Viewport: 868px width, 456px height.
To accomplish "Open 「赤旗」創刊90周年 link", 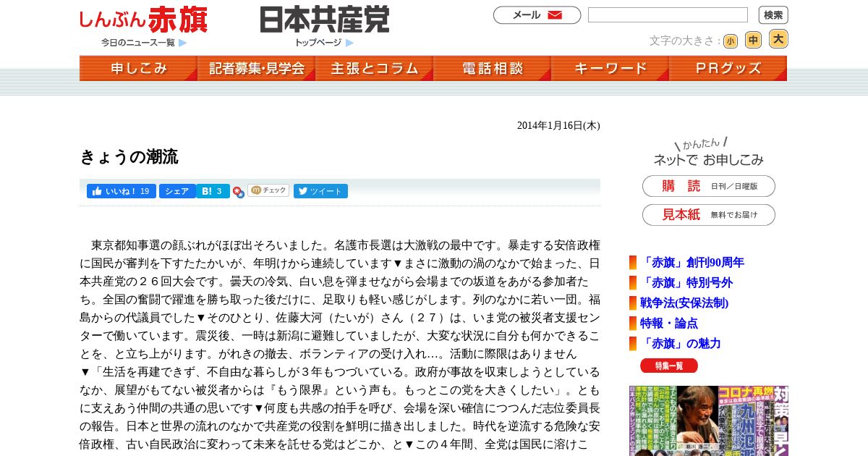I will click(x=692, y=263).
